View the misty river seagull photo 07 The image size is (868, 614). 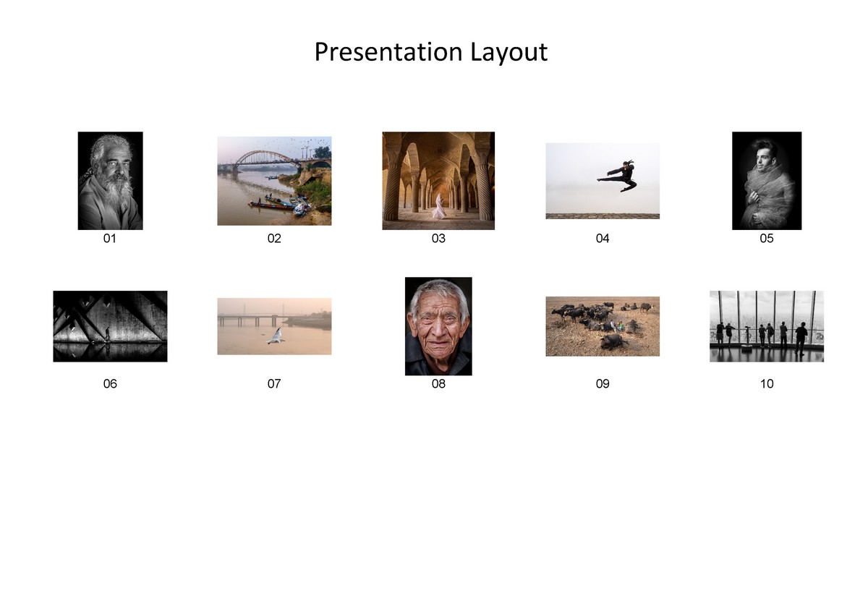tap(274, 325)
